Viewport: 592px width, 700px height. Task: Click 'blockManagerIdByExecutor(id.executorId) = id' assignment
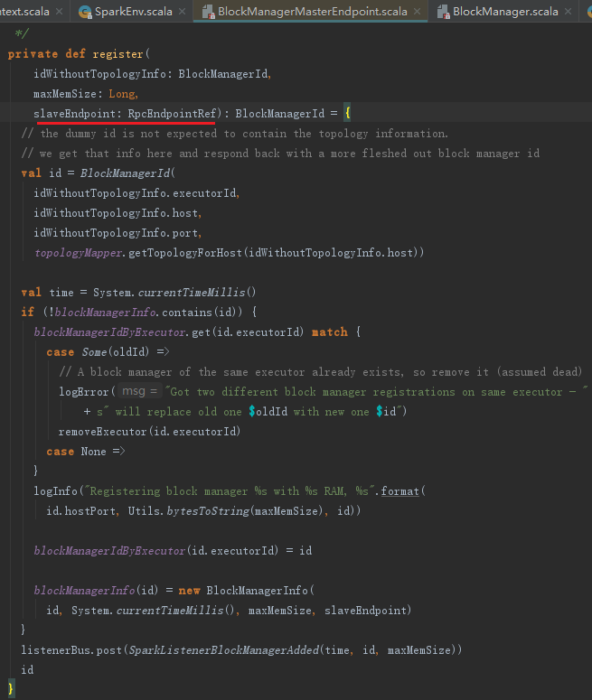pos(173,551)
